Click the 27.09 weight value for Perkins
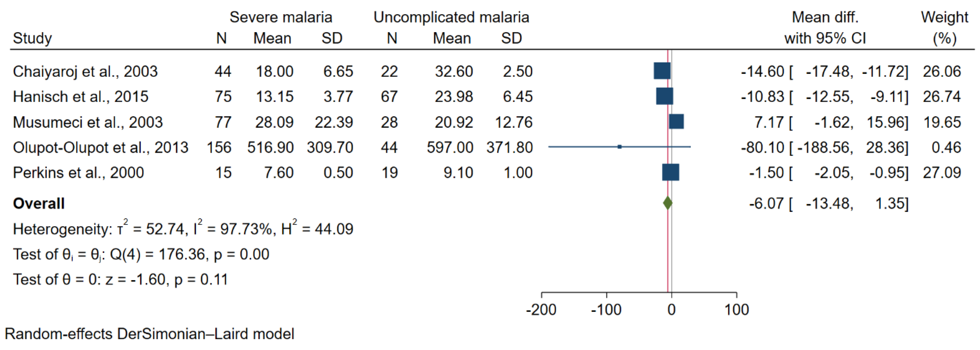This screenshot has height=350, width=980. [x=942, y=173]
